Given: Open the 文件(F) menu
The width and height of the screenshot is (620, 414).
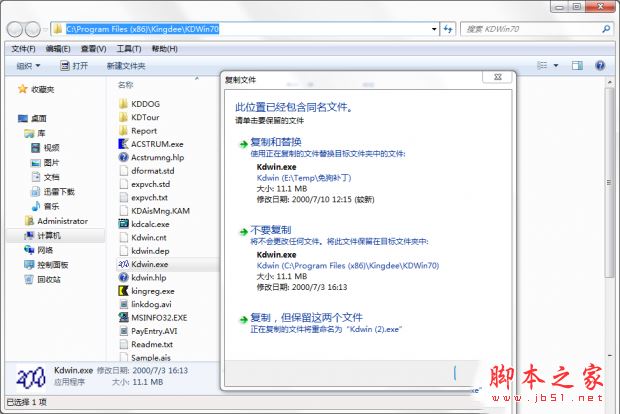Looking at the screenshot, I should point(23,49).
